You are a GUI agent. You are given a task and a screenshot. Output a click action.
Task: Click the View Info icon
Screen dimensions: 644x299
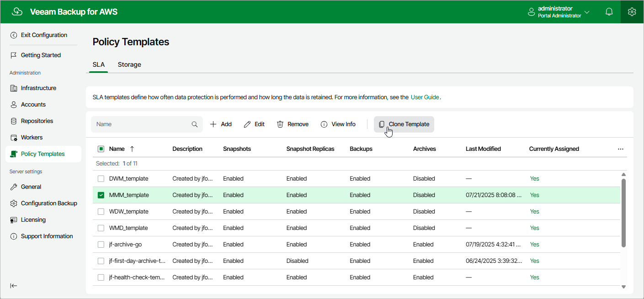(x=324, y=124)
